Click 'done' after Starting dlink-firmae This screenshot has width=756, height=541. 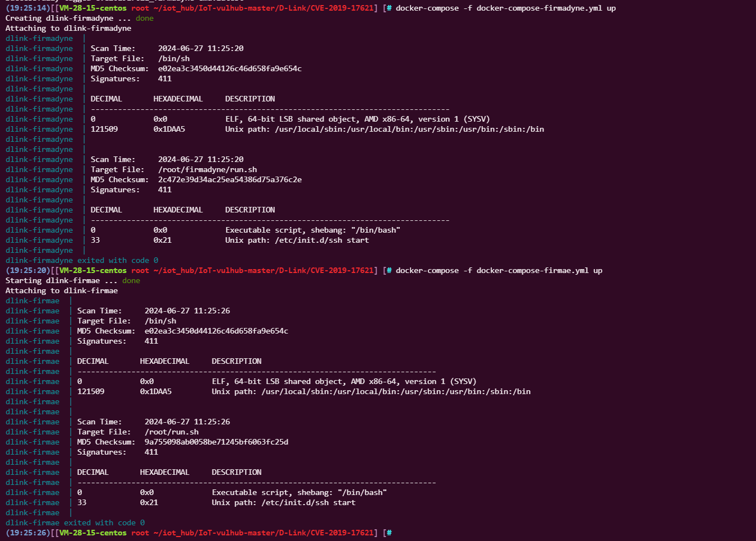131,280
